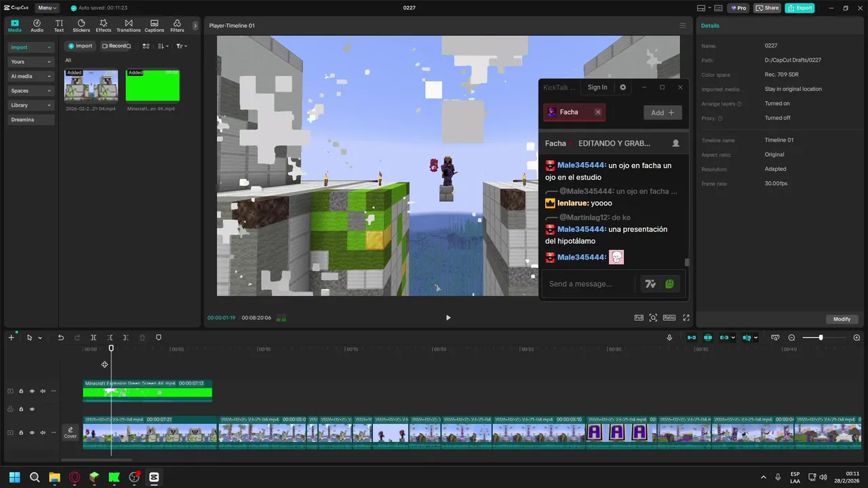Open the media sort dropdown

coord(163,46)
